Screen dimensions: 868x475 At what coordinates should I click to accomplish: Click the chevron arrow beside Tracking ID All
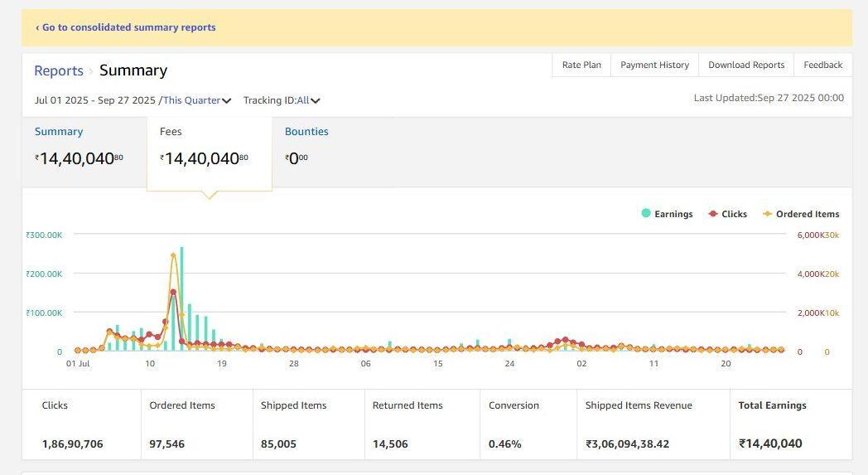point(316,101)
